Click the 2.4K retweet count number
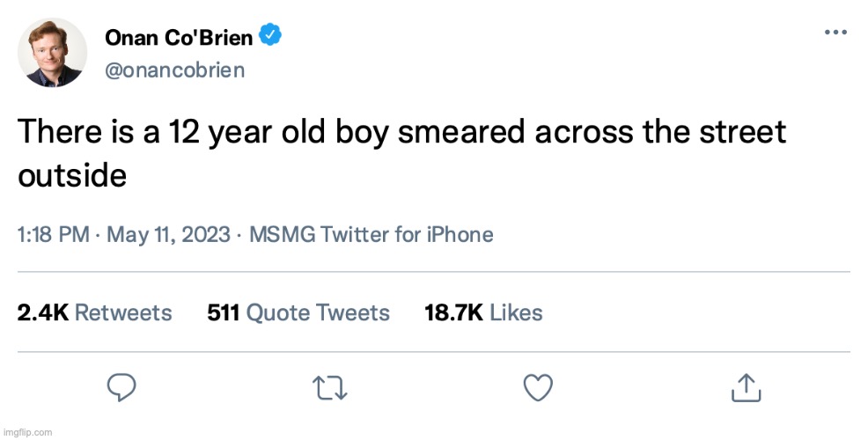868x440 pixels. [42, 312]
